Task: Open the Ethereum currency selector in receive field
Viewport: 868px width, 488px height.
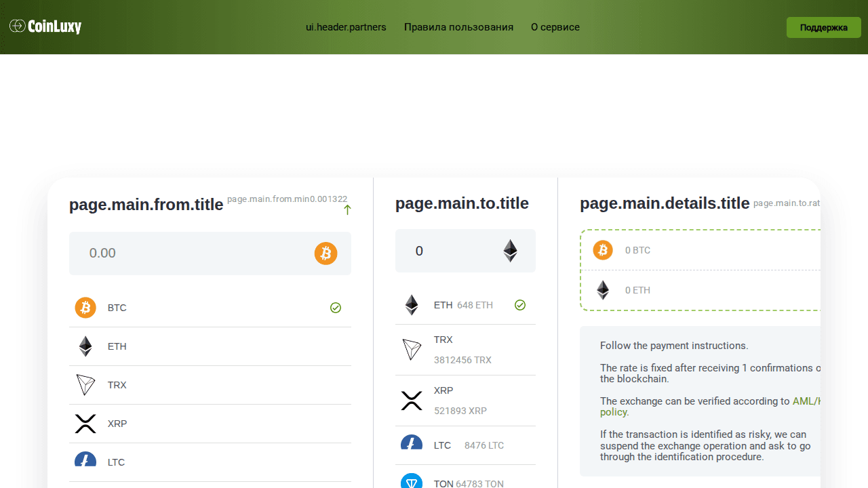Action: point(511,251)
